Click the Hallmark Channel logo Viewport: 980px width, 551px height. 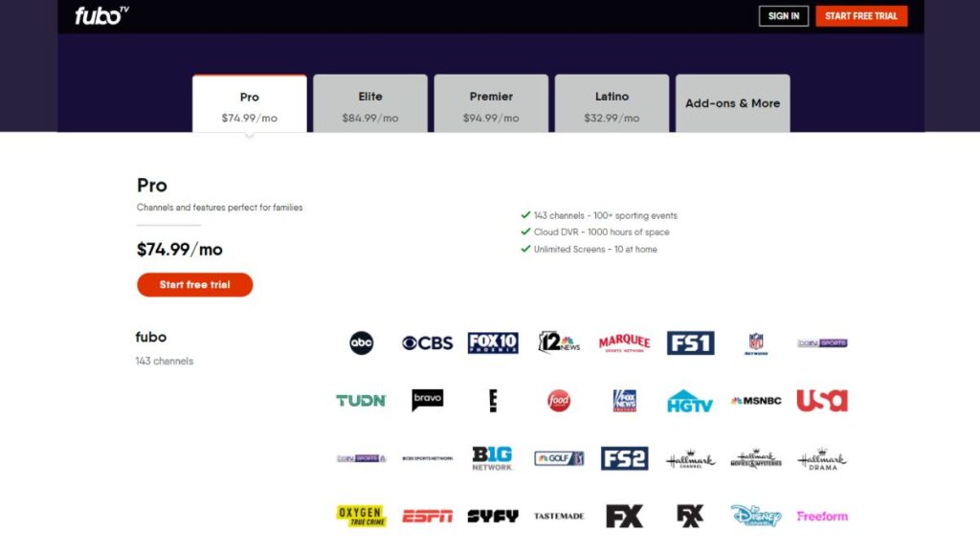[x=690, y=459]
